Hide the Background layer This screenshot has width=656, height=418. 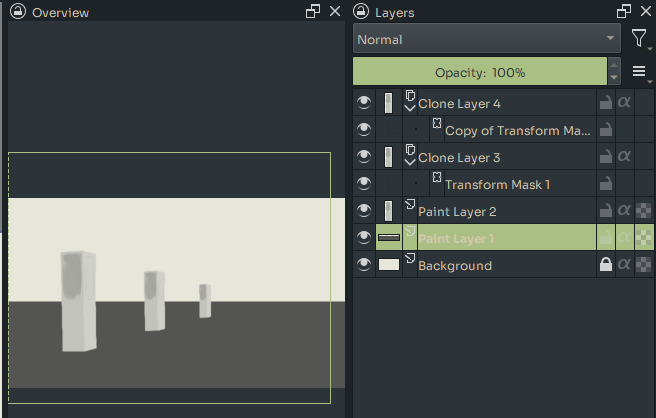coord(364,265)
